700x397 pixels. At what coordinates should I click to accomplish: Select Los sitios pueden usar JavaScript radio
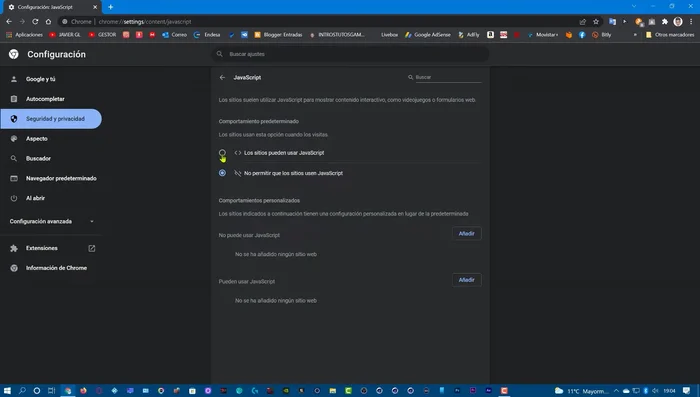click(222, 153)
